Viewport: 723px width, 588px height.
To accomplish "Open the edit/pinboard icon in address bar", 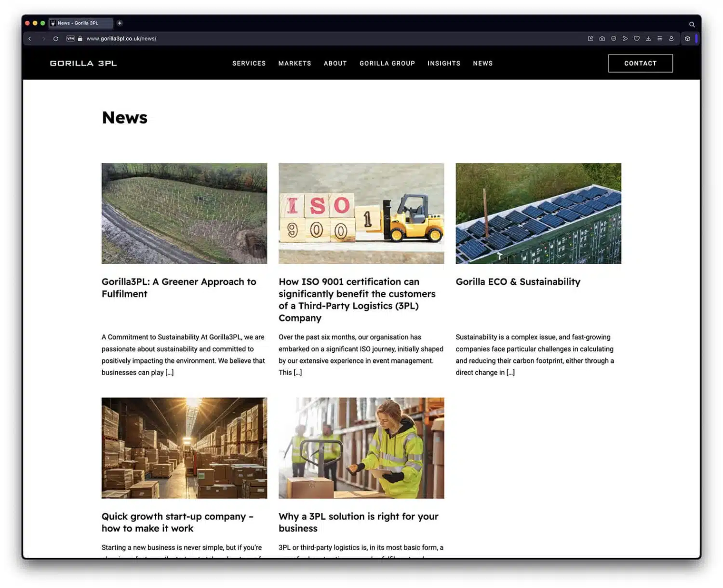I will [590, 39].
